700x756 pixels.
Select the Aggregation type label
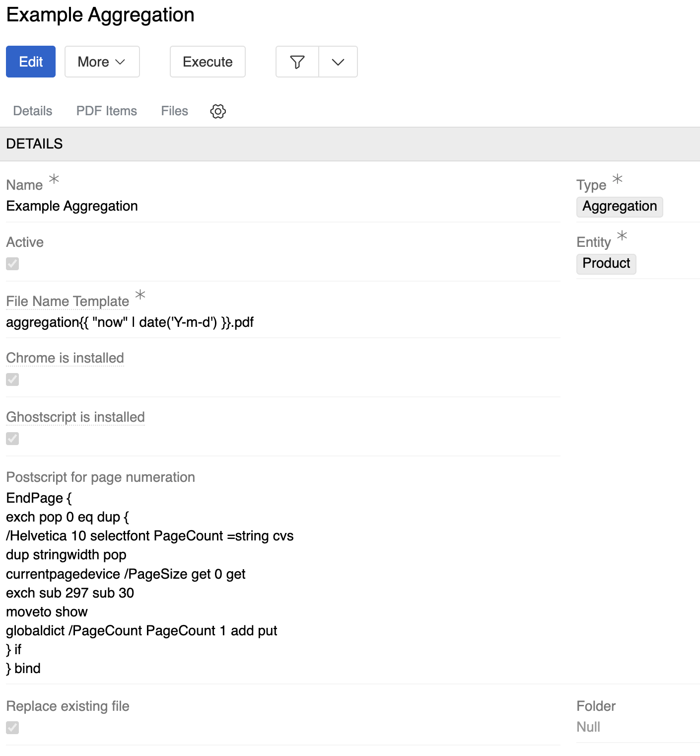coord(620,207)
